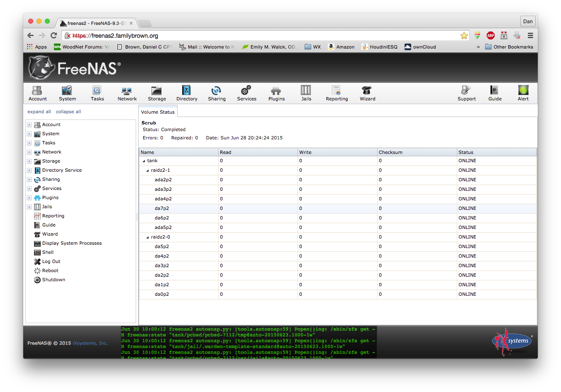Expand the Network tree node
Viewport: 561px width, 392px height.
click(29, 152)
